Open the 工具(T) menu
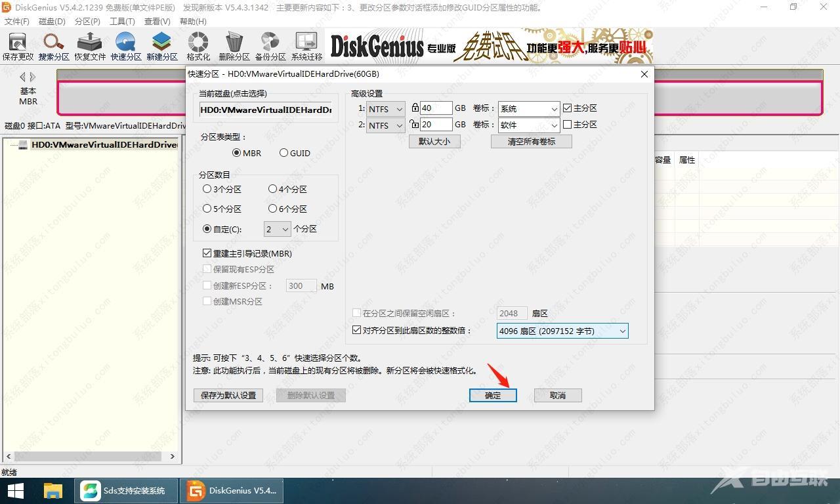This screenshot has width=840, height=504. 122,21
